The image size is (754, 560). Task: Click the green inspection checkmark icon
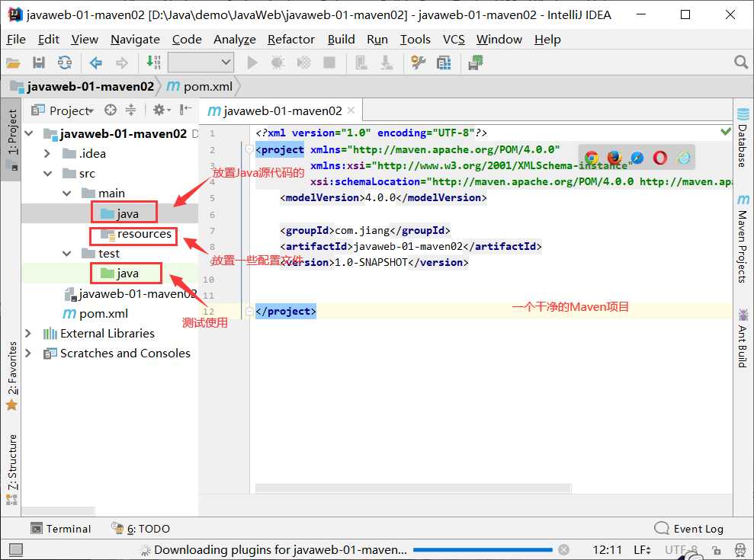pos(726,131)
